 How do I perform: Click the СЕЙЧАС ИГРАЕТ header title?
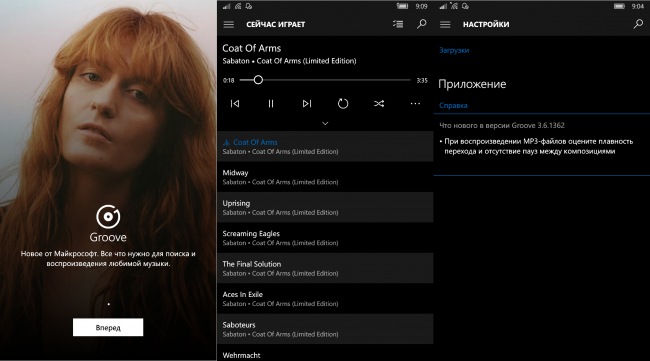point(276,24)
